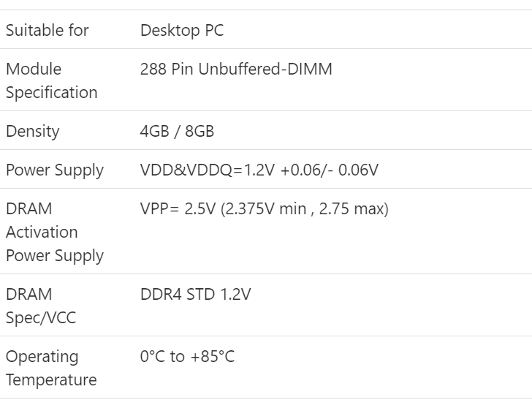Screen dimensions: 532x400
Task: Select the '4GB / 8GB' density value
Action: tap(177, 131)
